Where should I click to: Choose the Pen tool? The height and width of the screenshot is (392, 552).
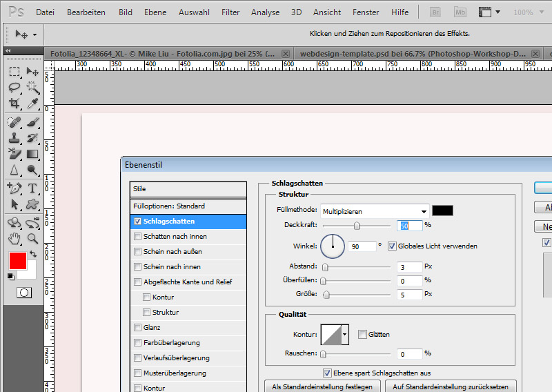coord(14,188)
